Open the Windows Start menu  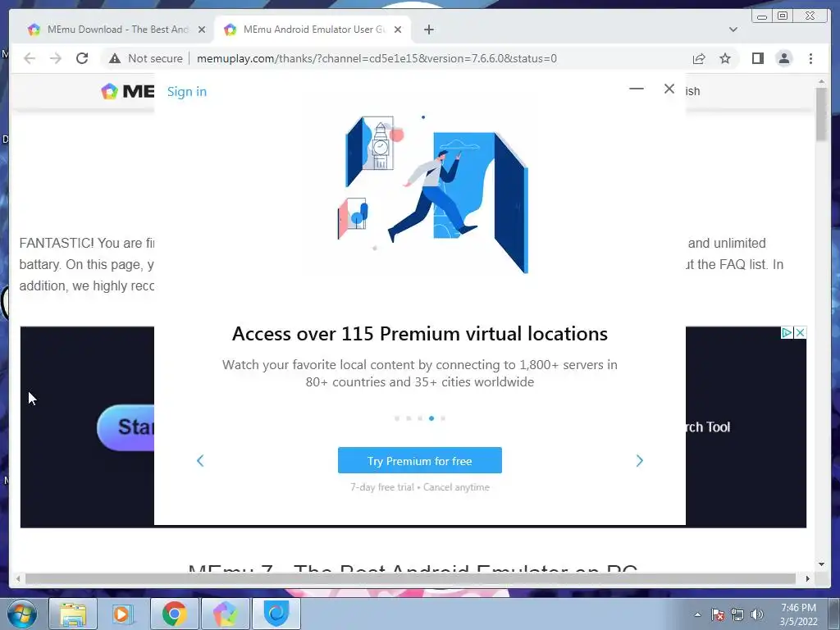point(22,614)
